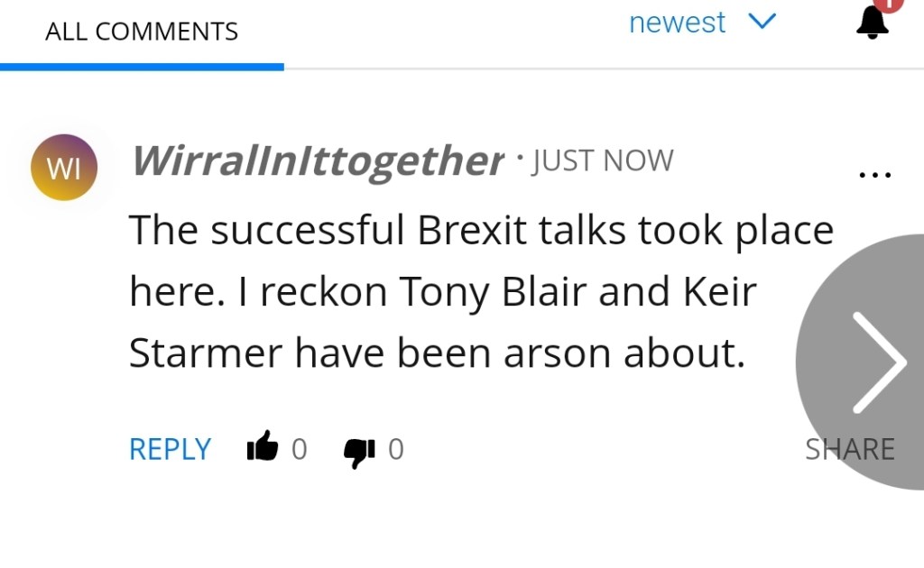
Task: Click the WI user avatar
Action: 64,168
